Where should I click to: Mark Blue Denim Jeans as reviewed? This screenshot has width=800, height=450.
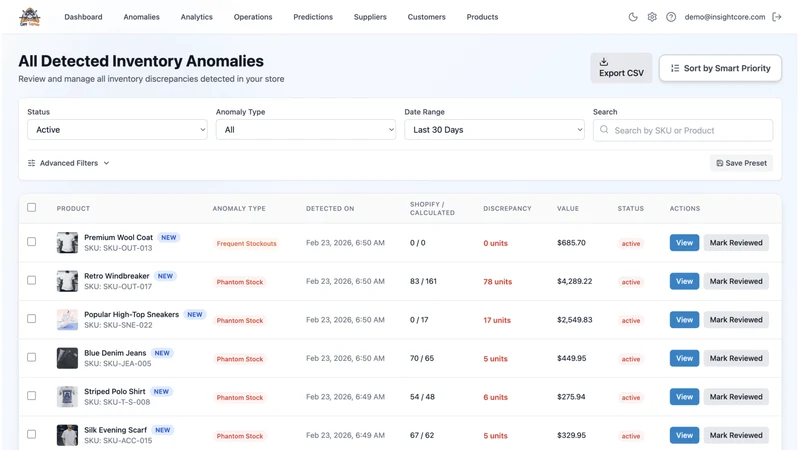click(736, 358)
